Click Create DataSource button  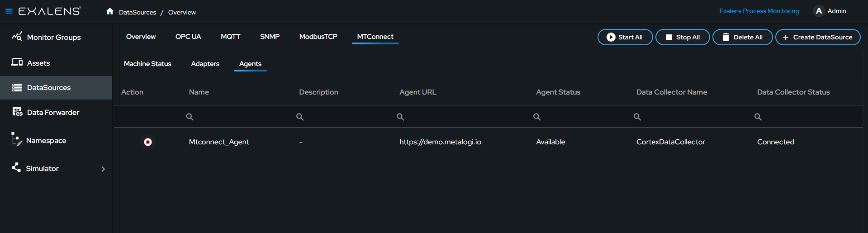point(818,37)
